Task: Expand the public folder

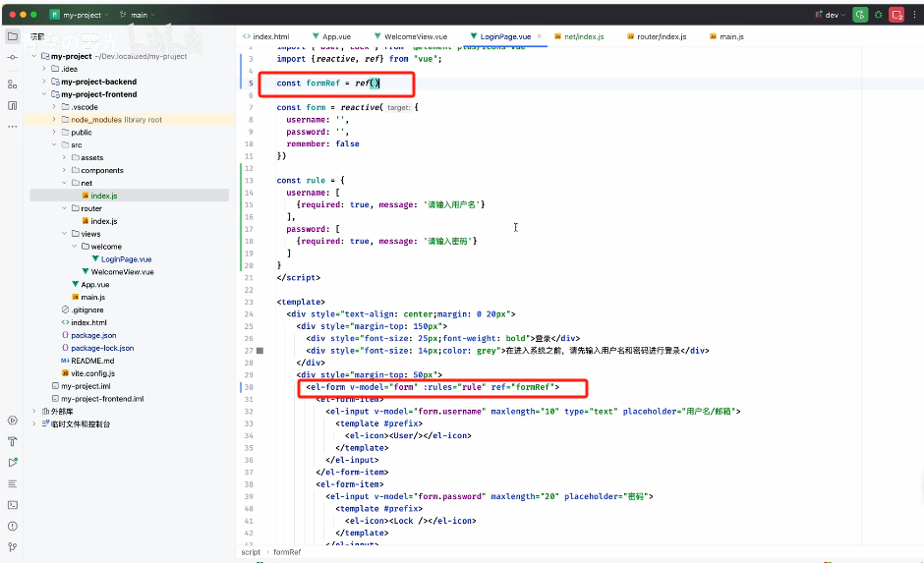Action: pyautogui.click(x=54, y=133)
